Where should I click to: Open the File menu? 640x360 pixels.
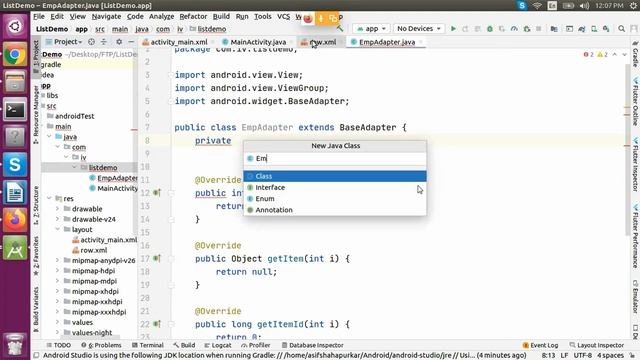pyautogui.click(x=39, y=16)
